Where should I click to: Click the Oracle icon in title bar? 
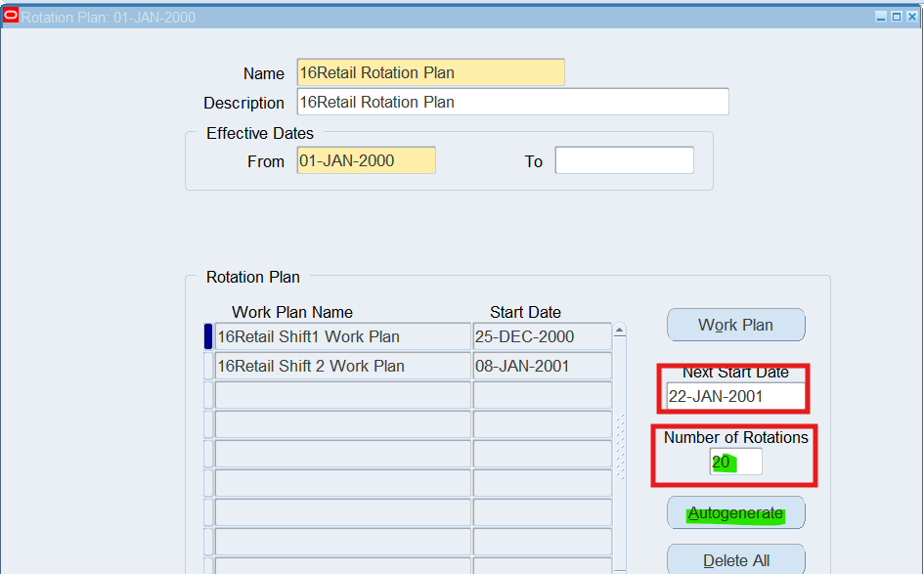(11, 17)
